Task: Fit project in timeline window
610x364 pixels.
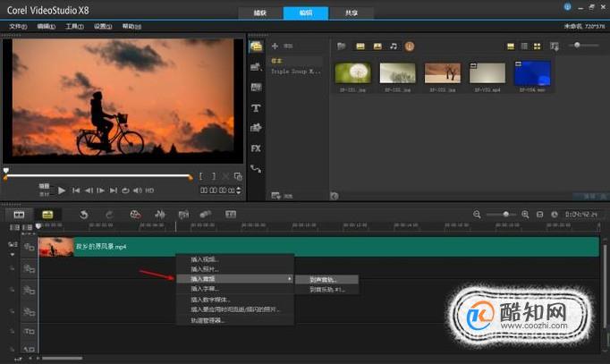Action: [x=539, y=215]
